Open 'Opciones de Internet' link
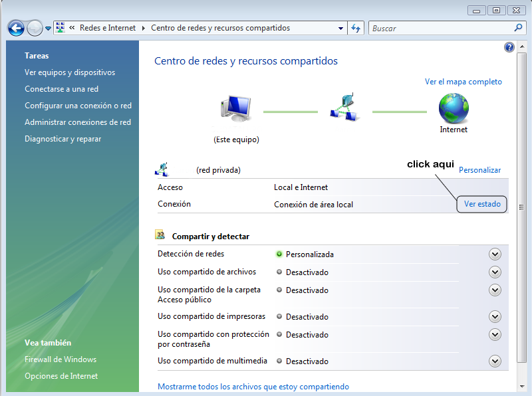 tap(61, 376)
